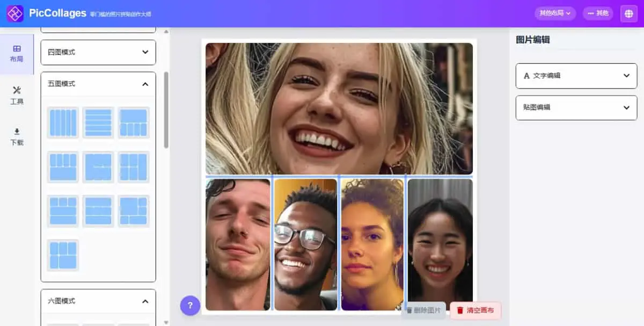Collapse the 五图模式 section
Image resolution: width=644 pixels, height=326 pixels.
[x=98, y=84]
